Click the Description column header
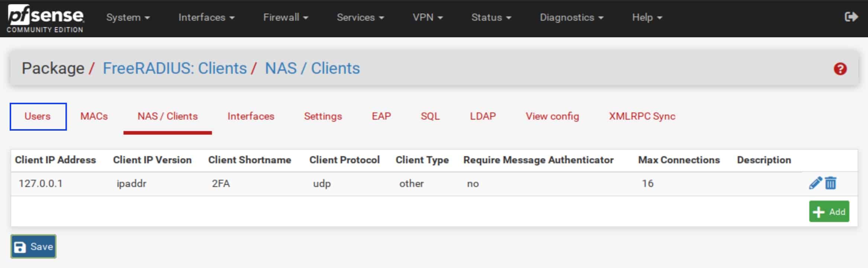Screen dimensions: 868x268 tap(764, 160)
